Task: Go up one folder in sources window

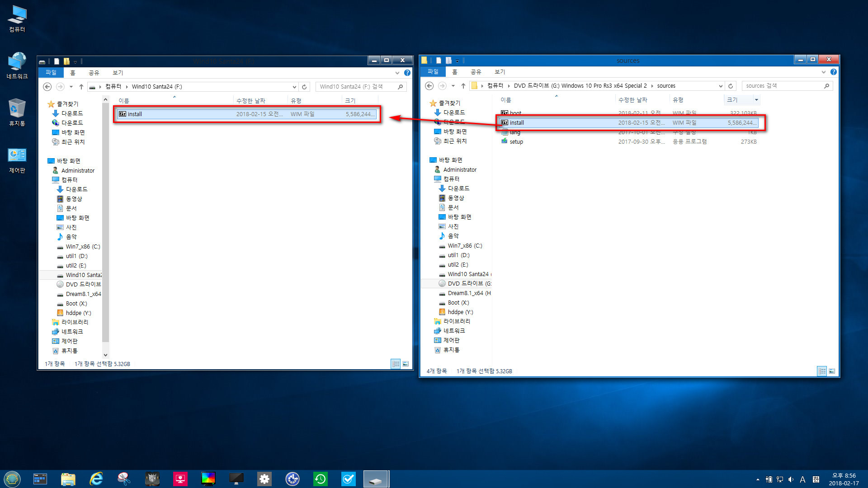Action: pos(463,86)
